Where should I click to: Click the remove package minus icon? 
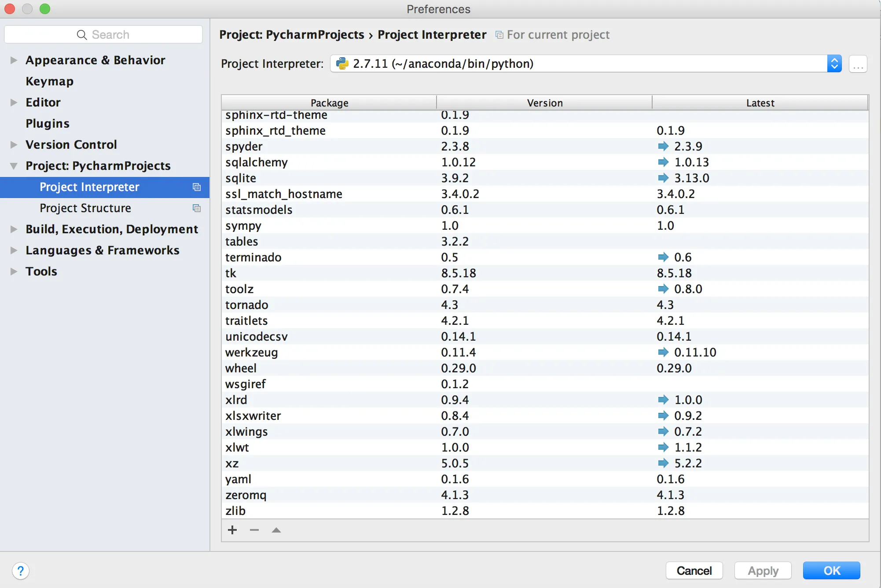[x=254, y=530]
